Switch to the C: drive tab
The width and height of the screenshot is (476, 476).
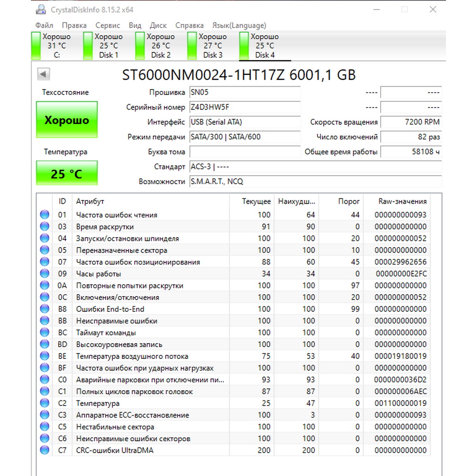tap(57, 46)
